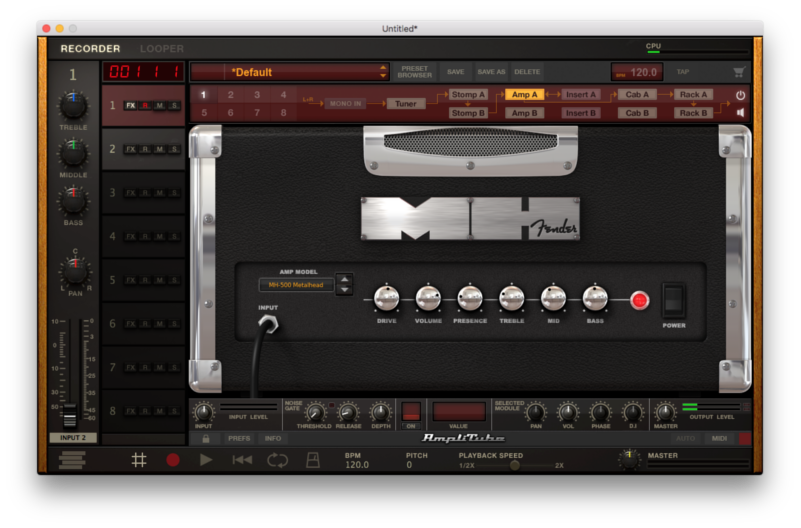Open PREFS settings
Screen dimensions: 801x528
point(239,439)
